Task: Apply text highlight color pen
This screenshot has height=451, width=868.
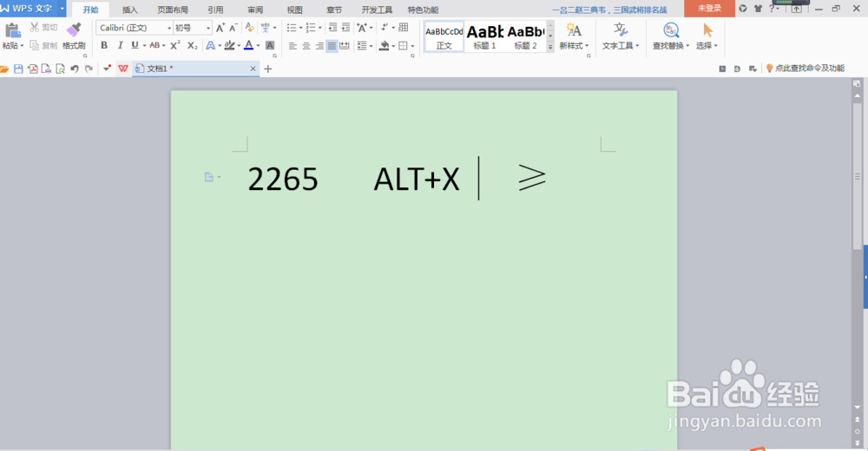Action: pos(229,45)
